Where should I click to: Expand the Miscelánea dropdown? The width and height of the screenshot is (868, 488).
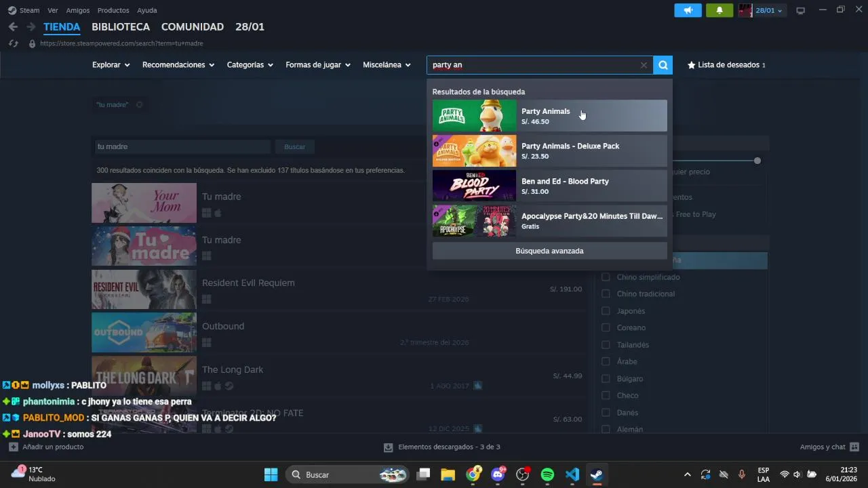point(387,65)
